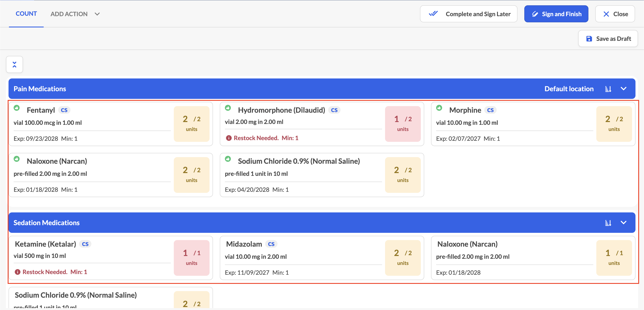The image size is (644, 310).
Task: Select the Fentanyl 2/2 units count box
Action: (191, 124)
